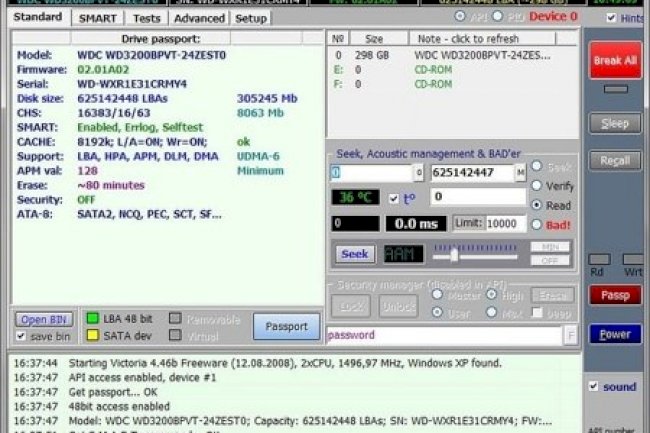Screen dimensions: 650x433
Task: Click the password input field
Action: (444, 335)
